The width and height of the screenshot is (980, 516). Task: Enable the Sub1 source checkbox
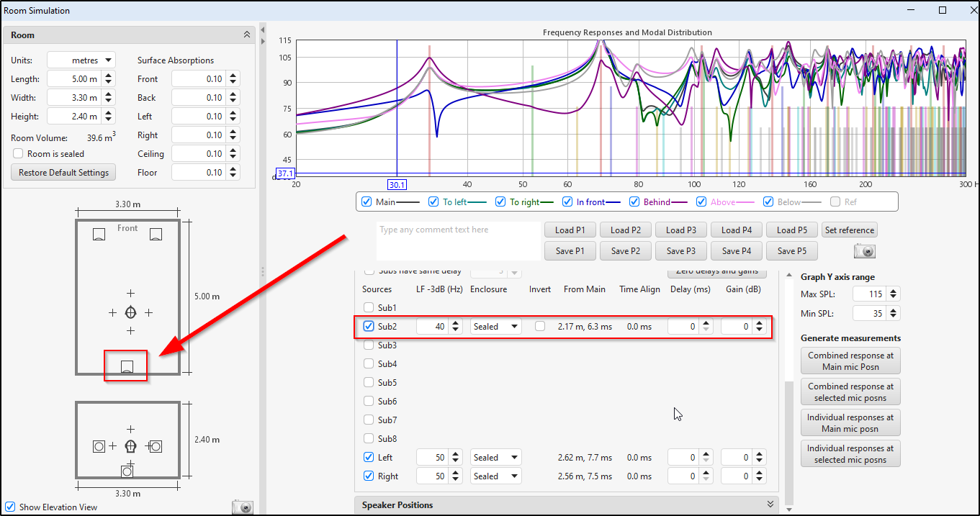point(369,307)
